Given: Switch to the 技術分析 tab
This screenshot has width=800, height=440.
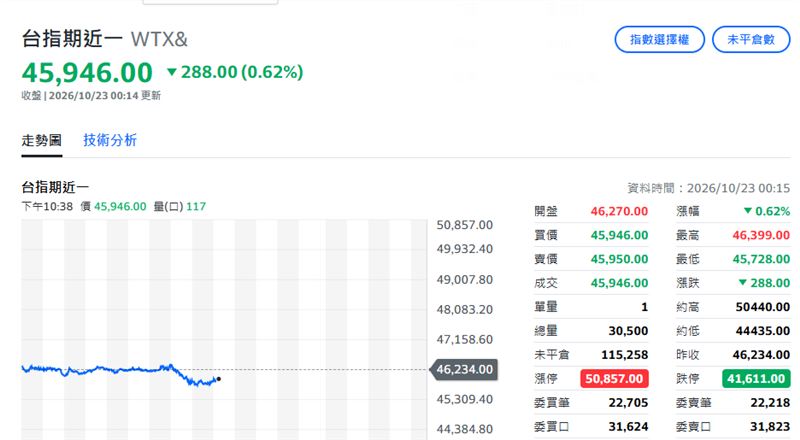Looking at the screenshot, I should tap(110, 140).
